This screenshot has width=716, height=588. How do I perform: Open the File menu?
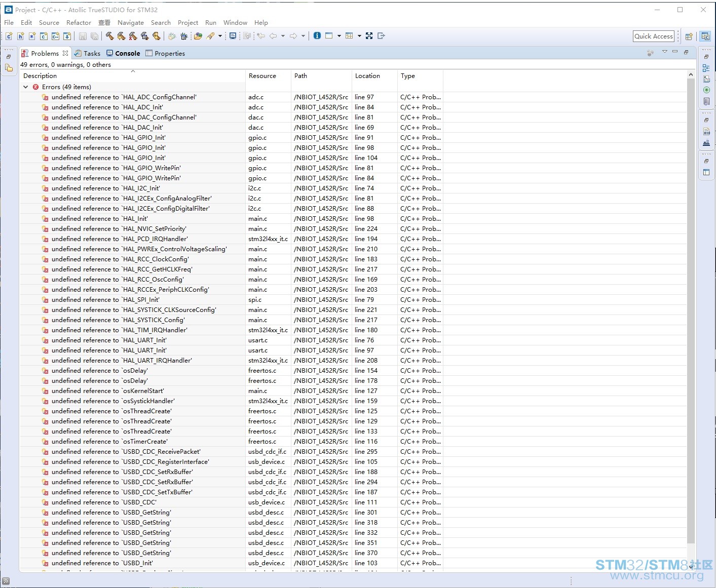9,23
